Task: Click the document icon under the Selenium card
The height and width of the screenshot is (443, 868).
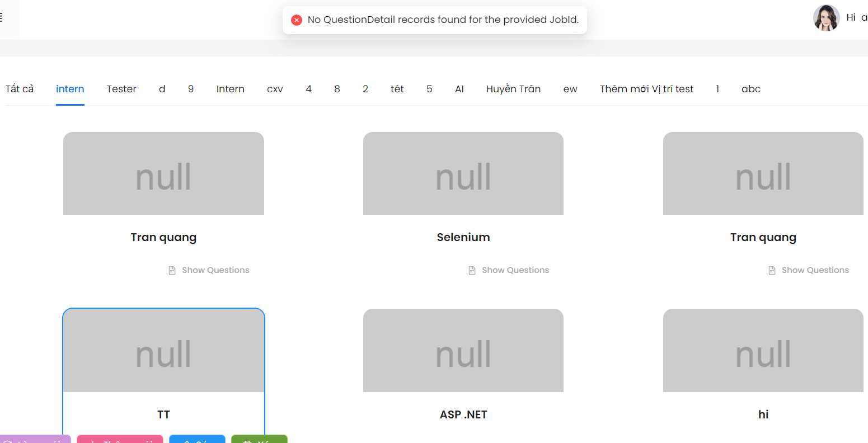Action: pyautogui.click(x=472, y=271)
